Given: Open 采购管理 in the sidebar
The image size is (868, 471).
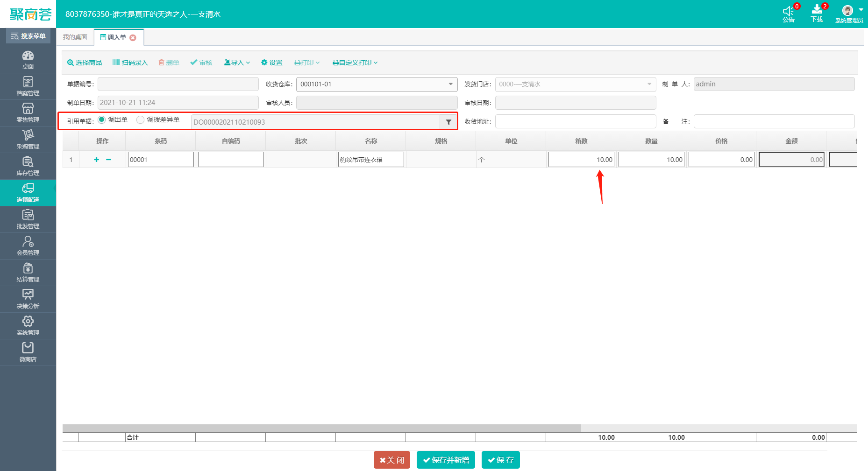Looking at the screenshot, I should pyautogui.click(x=28, y=140).
